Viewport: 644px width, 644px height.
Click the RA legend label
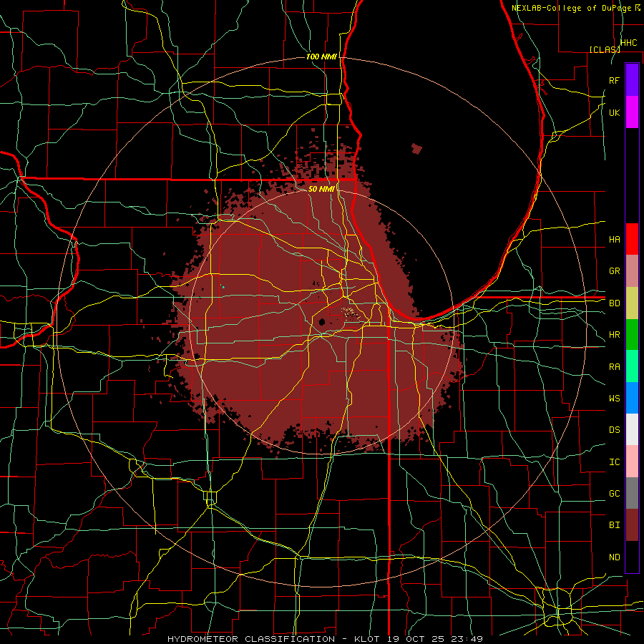615,367
